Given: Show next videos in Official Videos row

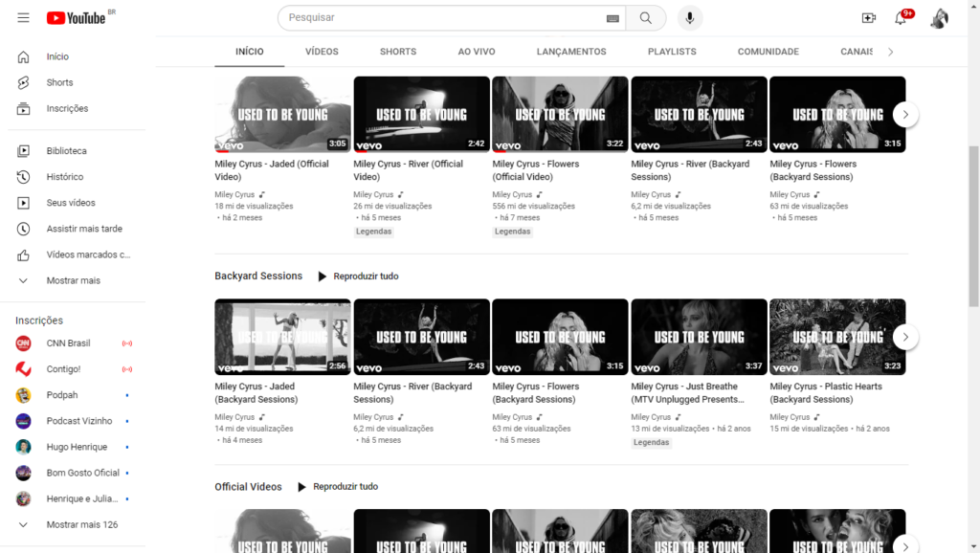Looking at the screenshot, I should 905,546.
